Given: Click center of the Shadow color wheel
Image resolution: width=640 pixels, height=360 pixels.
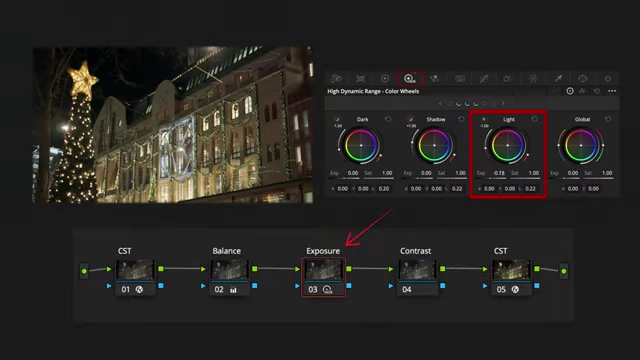Looking at the screenshot, I should 434,145.
